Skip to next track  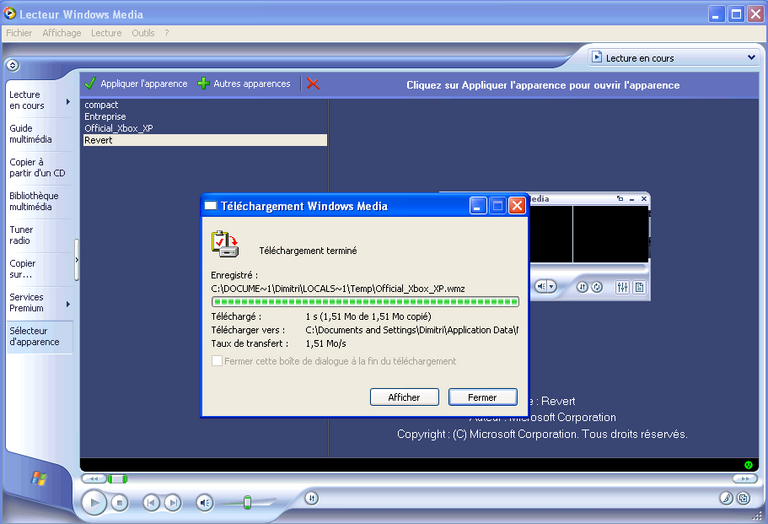click(172, 502)
